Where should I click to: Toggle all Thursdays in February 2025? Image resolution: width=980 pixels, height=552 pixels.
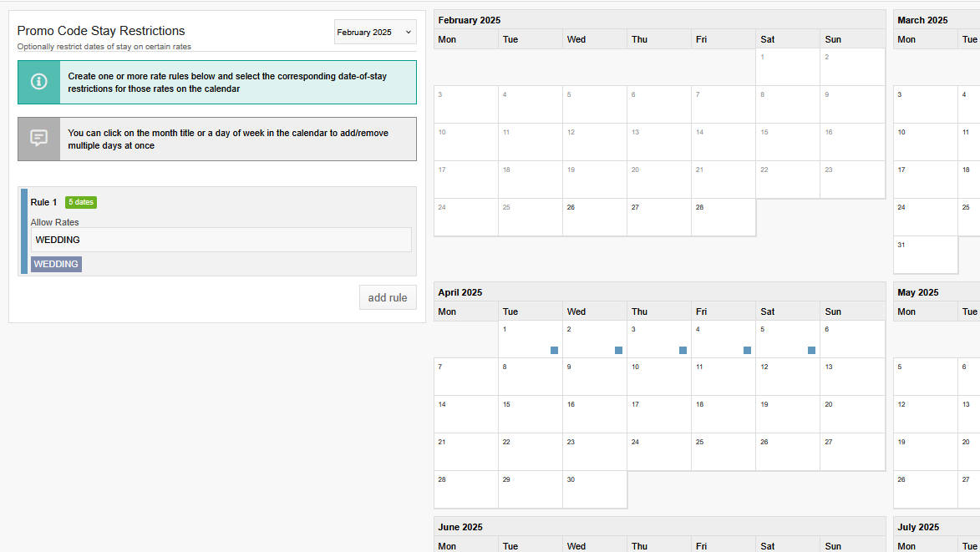coord(658,39)
